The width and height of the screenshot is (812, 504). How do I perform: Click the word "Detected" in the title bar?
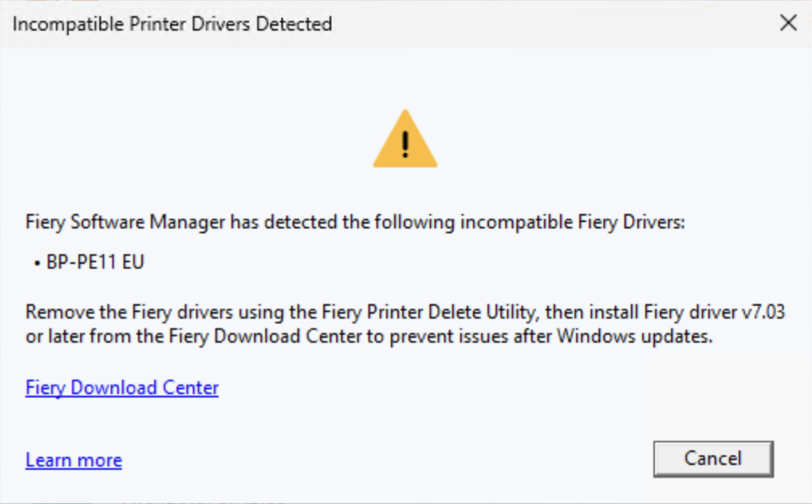(x=293, y=24)
